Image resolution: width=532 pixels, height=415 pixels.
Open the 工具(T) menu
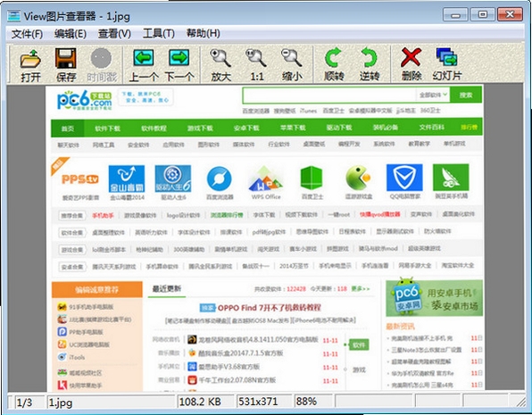click(159, 34)
